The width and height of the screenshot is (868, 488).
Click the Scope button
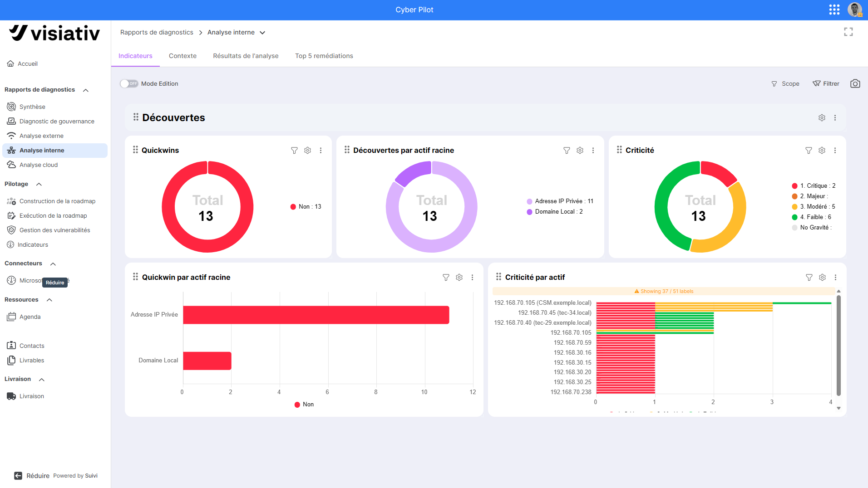click(785, 83)
